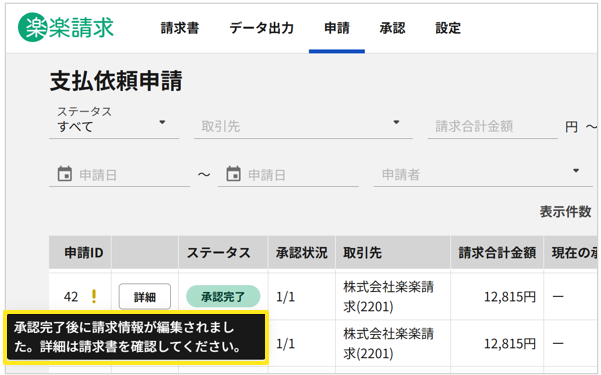Click 株式会社楽楽請求(2201) in the second row
The width and height of the screenshot is (601, 375).
coord(388,344)
